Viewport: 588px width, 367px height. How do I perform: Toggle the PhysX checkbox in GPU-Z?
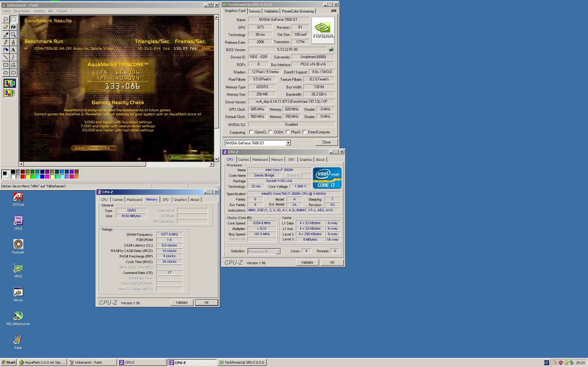tap(288, 132)
